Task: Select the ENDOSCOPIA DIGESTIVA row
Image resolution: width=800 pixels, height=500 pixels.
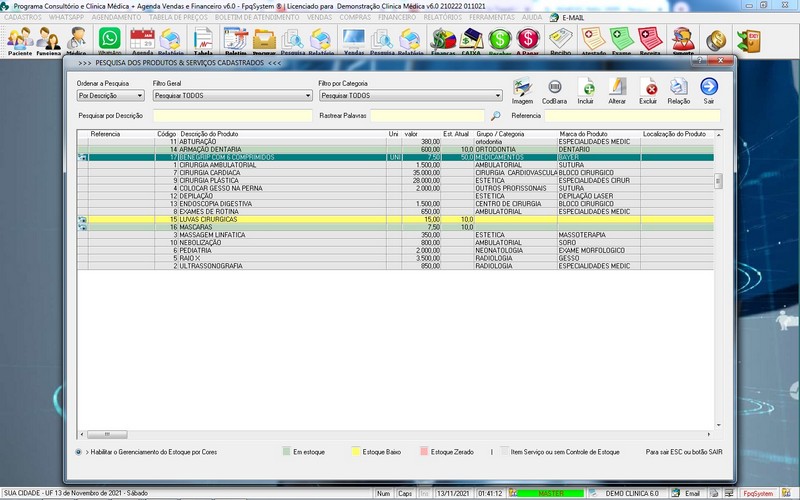Action: 395,204
